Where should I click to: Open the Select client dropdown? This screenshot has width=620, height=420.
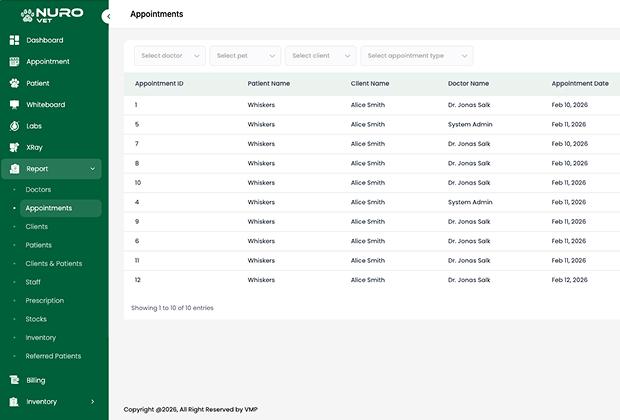tap(321, 56)
